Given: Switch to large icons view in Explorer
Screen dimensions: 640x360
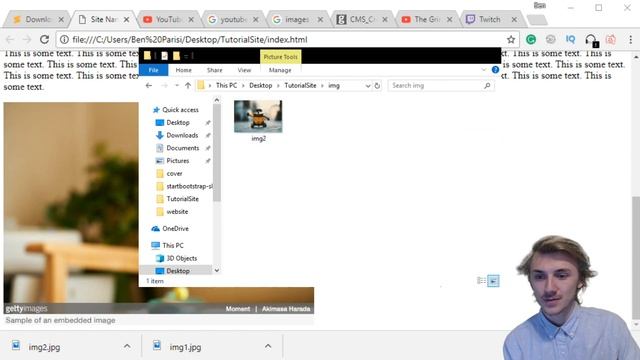Looking at the screenshot, I should [x=493, y=280].
